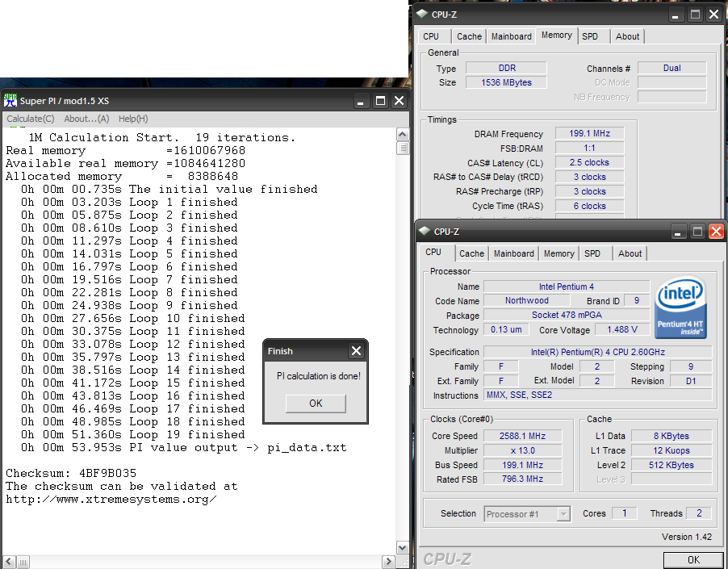Click the Threads value 2
728x569 pixels.
[699, 513]
